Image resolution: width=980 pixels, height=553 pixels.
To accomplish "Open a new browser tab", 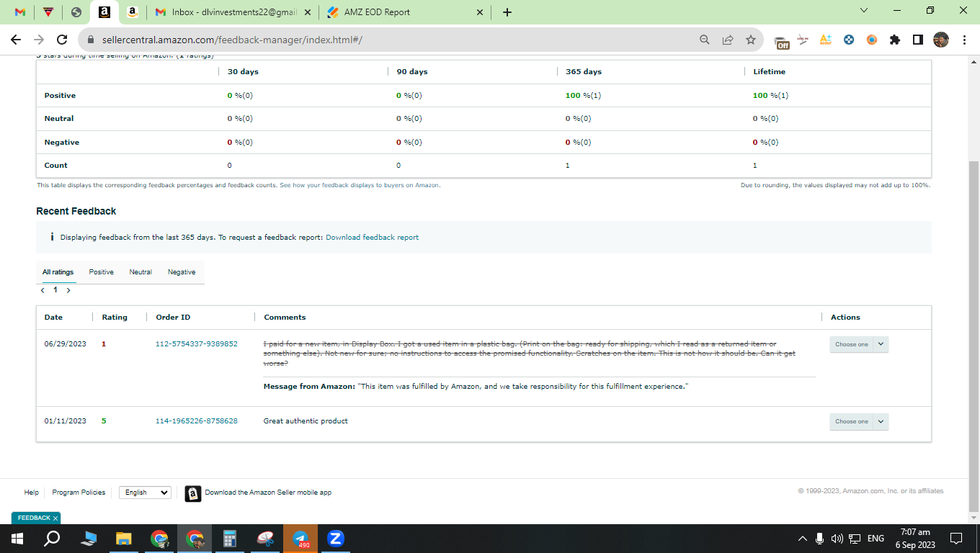I will (x=507, y=12).
